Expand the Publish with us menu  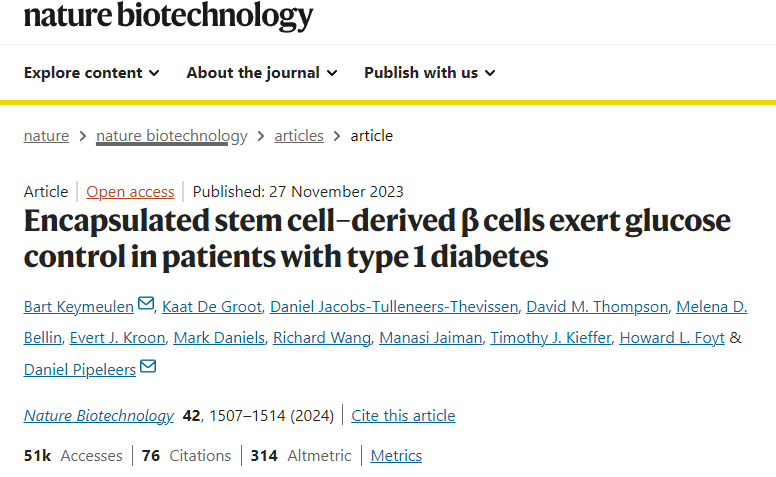coord(429,72)
